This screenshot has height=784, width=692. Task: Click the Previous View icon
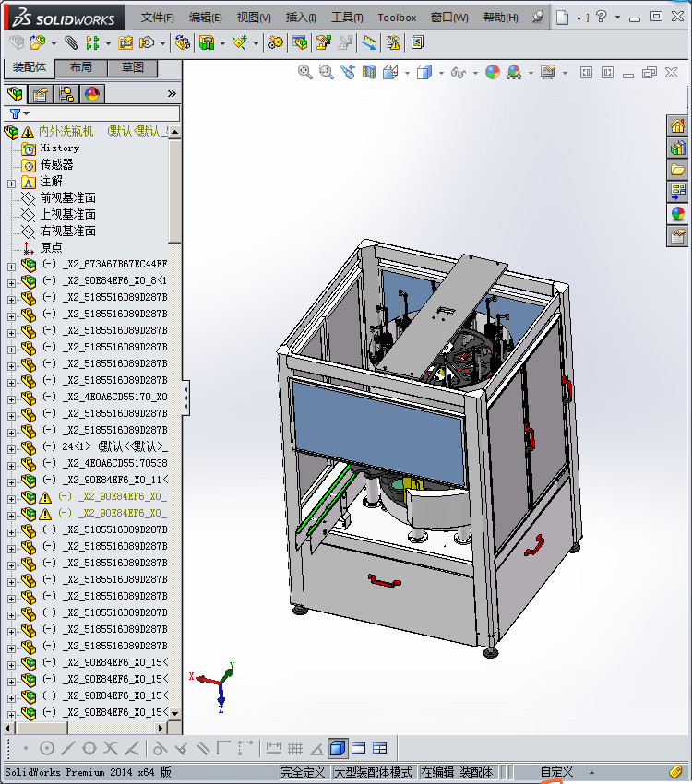point(348,73)
